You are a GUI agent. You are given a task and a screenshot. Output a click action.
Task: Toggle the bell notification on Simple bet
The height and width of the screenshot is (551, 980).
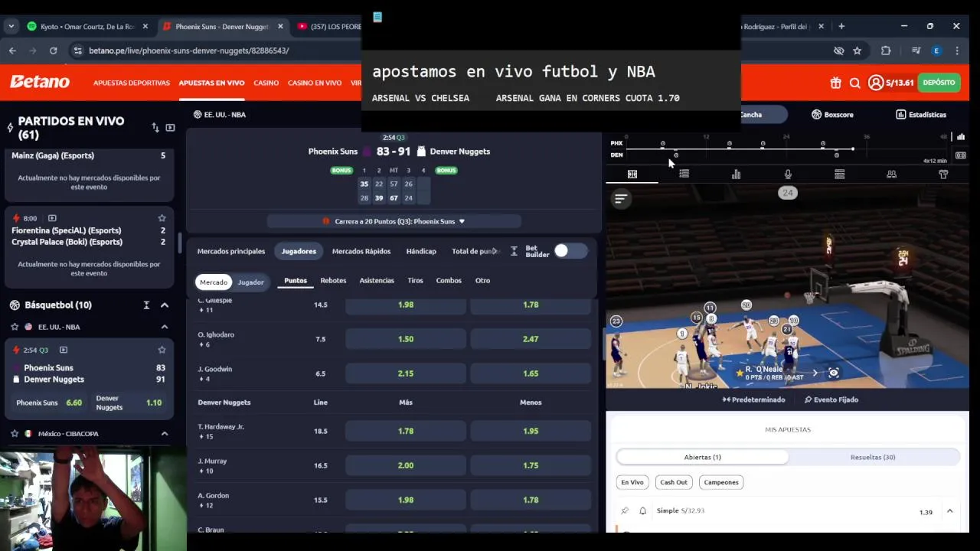pos(643,510)
